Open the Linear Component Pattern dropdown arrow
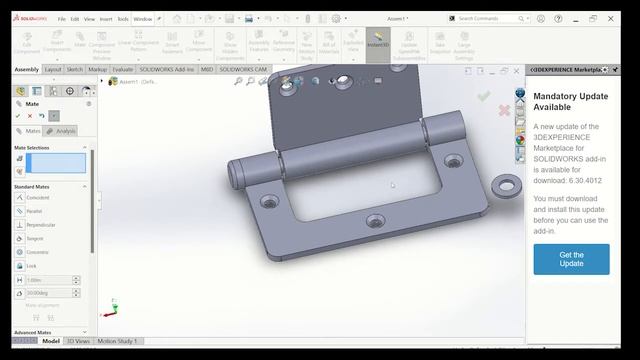The height and width of the screenshot is (360, 640). 138,60
